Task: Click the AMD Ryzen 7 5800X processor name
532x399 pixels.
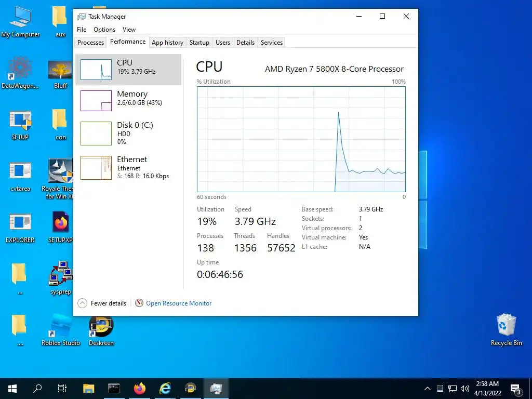Action: click(x=334, y=69)
